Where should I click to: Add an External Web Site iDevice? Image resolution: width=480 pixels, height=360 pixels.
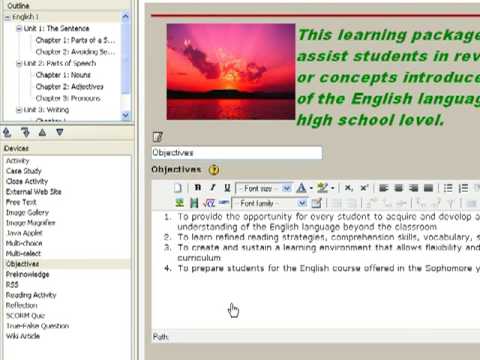pyautogui.click(x=34, y=192)
